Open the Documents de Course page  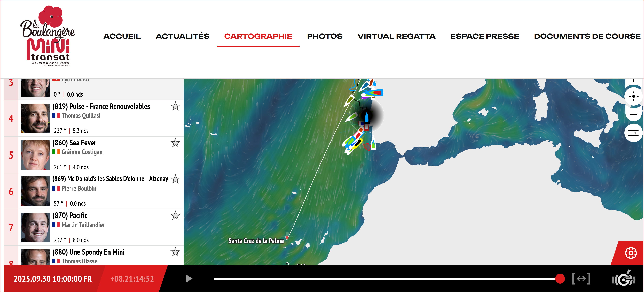tap(587, 36)
